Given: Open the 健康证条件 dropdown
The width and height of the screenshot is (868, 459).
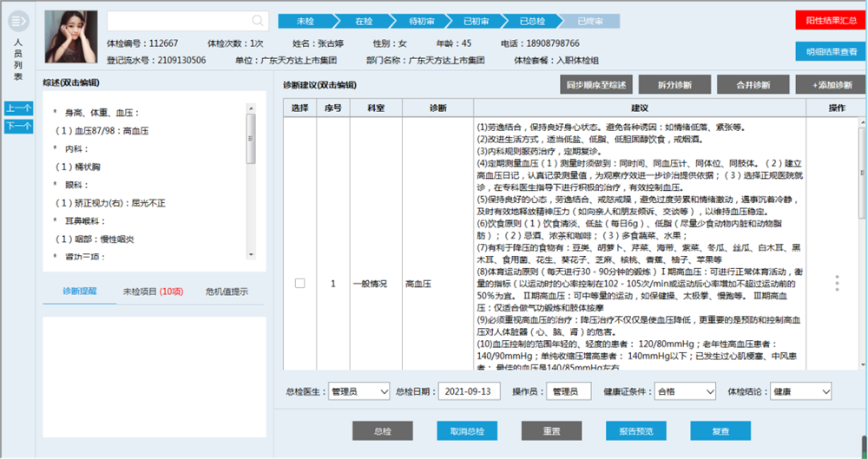Looking at the screenshot, I should [685, 391].
